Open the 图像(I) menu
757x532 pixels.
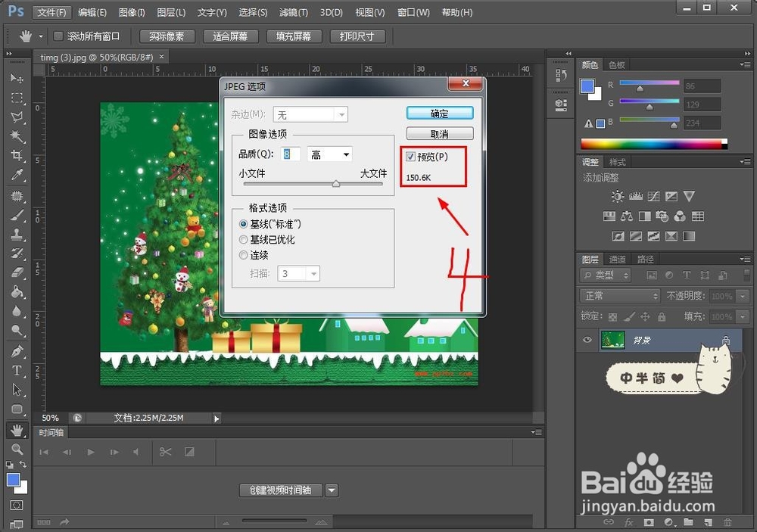tap(131, 12)
